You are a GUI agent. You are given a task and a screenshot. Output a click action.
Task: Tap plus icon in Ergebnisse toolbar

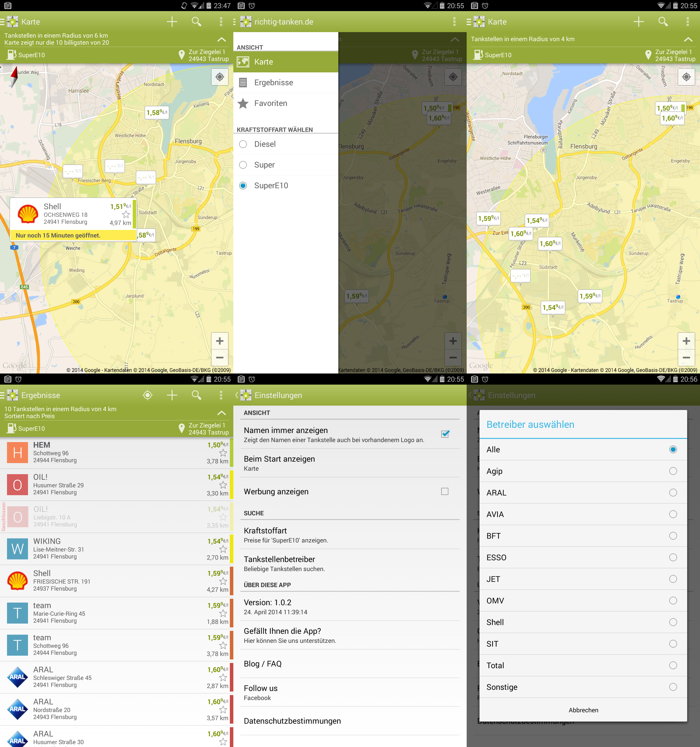[x=172, y=395]
